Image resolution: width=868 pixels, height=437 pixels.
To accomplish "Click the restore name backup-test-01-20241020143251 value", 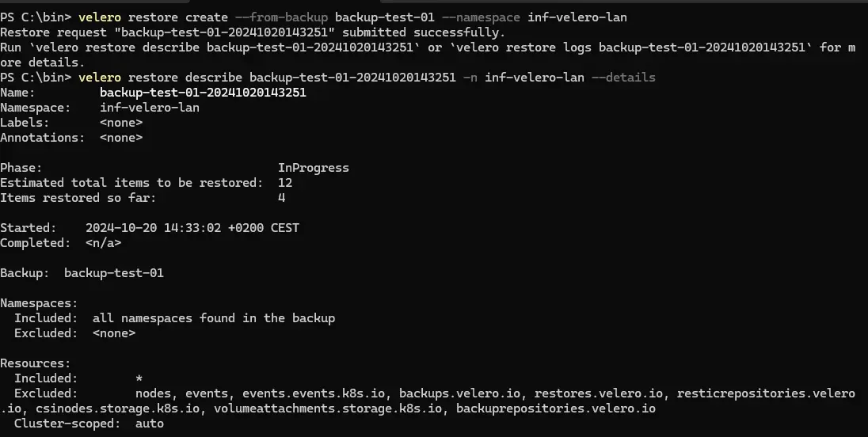I will point(203,93).
